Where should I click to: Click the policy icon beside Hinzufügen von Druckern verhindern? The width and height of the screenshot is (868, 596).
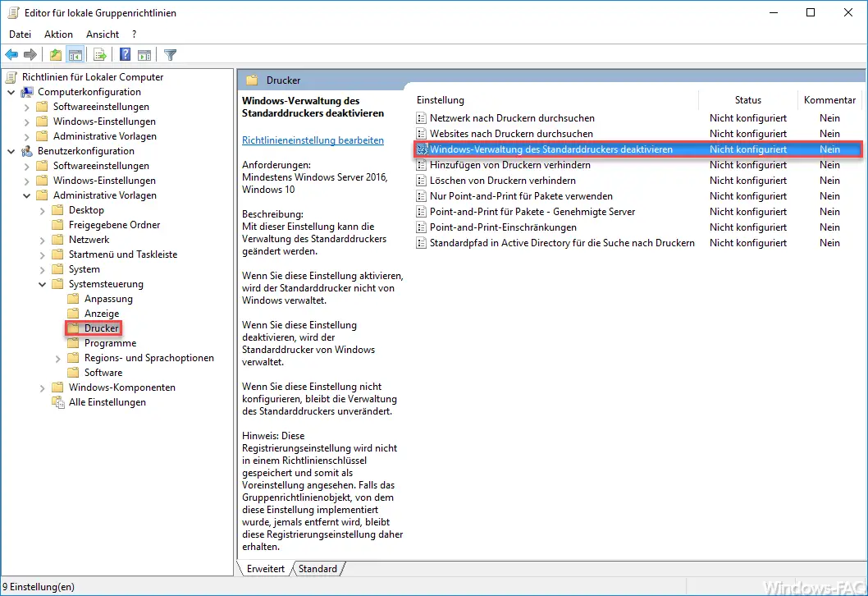[x=421, y=165]
